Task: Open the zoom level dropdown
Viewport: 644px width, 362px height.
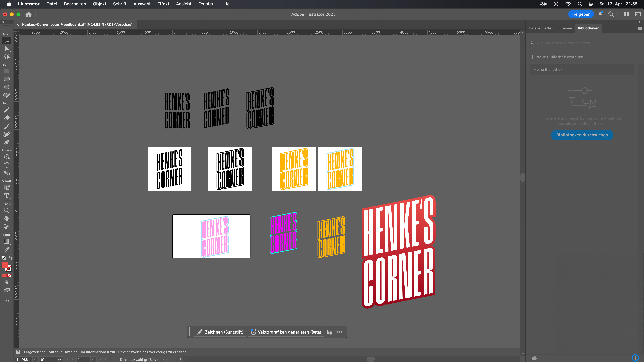Action: click(x=35, y=359)
